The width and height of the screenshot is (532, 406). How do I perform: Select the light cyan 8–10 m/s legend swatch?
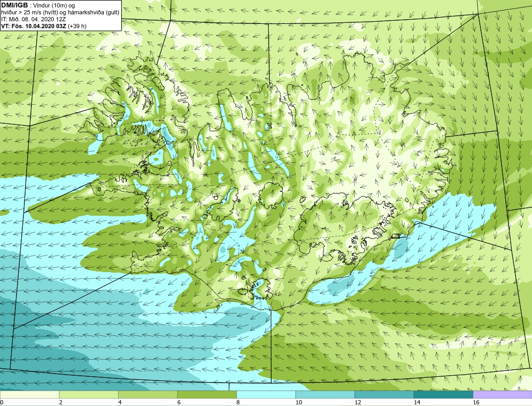(x=265, y=394)
